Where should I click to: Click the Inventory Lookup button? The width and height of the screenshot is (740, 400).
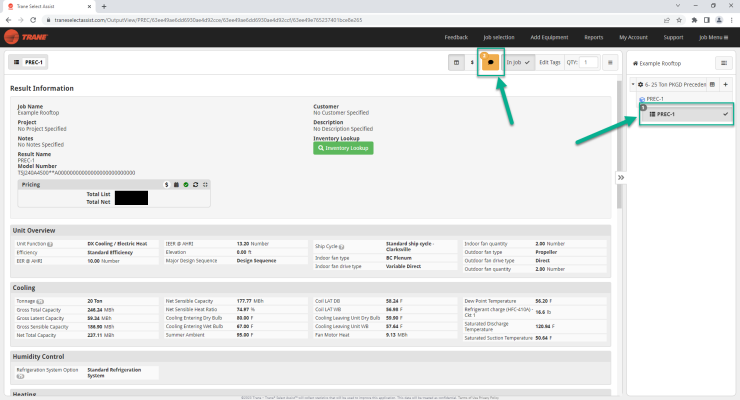pyautogui.click(x=343, y=148)
